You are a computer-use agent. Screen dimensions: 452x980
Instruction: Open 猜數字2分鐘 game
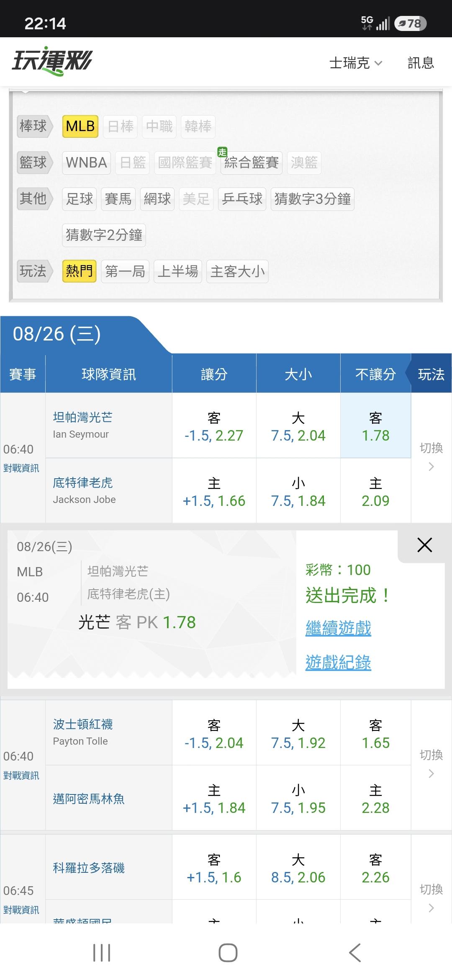coord(104,235)
